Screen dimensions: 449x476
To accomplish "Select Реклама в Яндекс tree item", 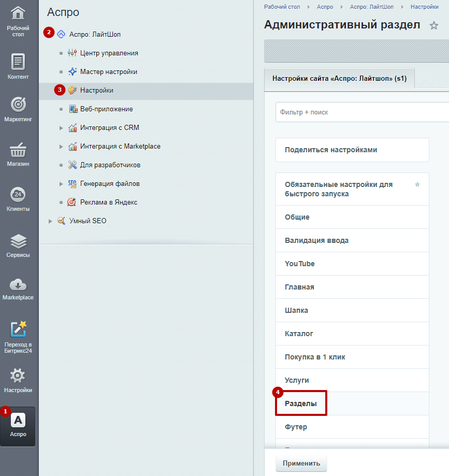I will (109, 202).
